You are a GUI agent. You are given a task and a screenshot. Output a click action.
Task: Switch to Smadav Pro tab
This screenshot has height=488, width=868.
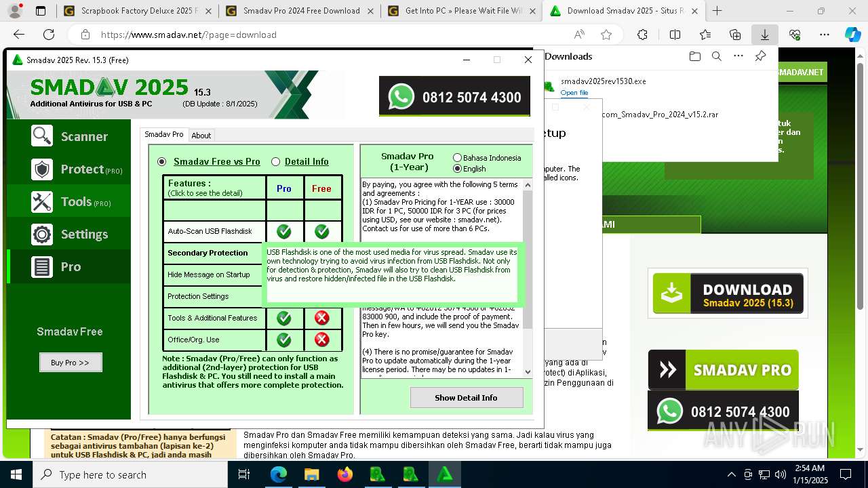tap(164, 134)
